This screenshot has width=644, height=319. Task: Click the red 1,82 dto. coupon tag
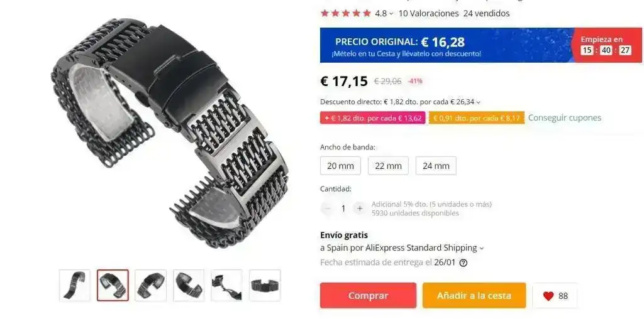(373, 118)
